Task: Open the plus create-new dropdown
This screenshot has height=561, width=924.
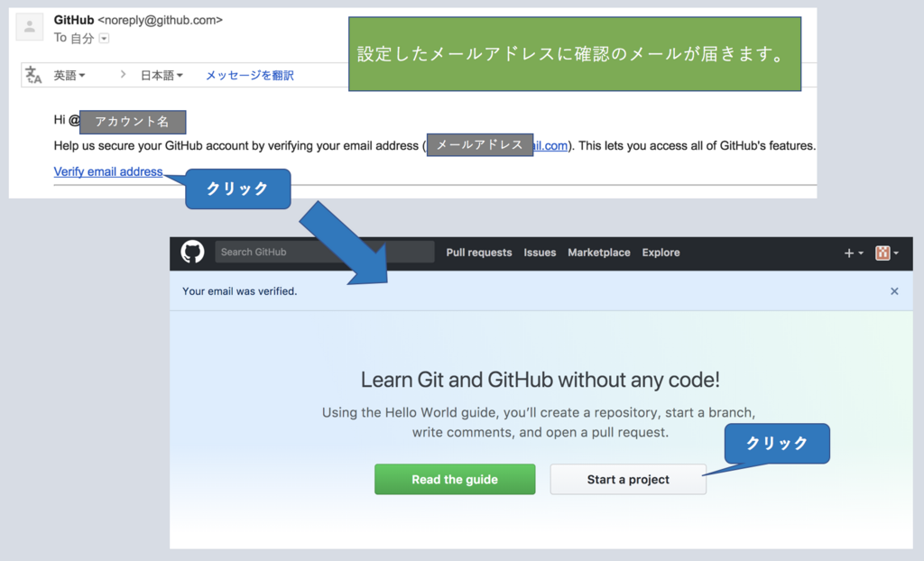Action: [x=854, y=253]
